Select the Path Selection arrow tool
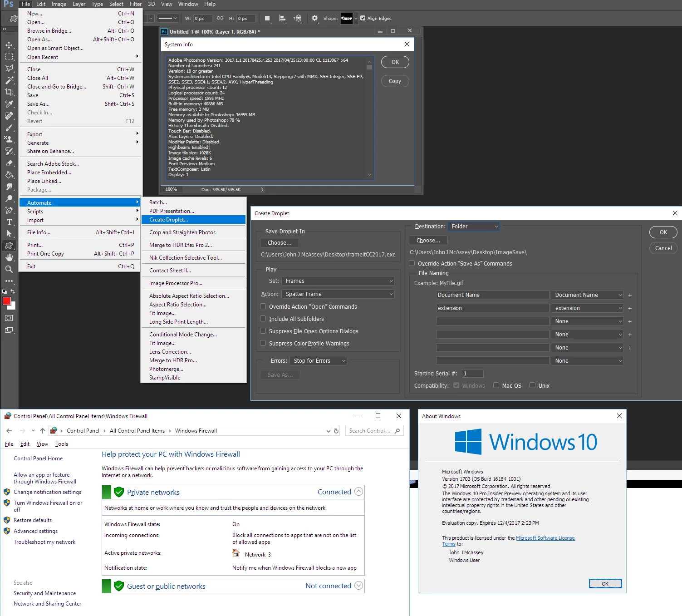This screenshot has width=682, height=616. pyautogui.click(x=9, y=234)
